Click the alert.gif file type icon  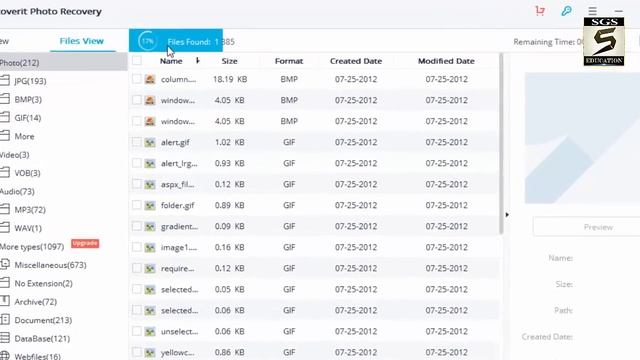pos(150,142)
